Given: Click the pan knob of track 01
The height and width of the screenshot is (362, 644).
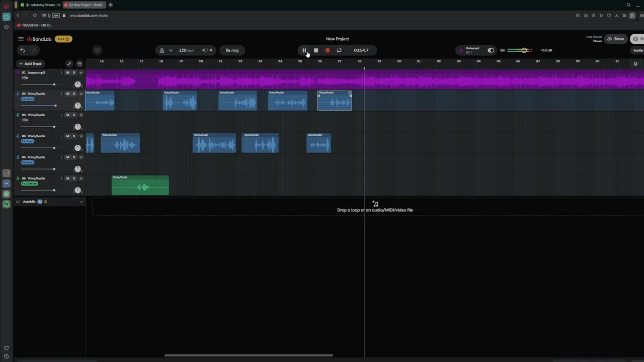Looking at the screenshot, I should [77, 84].
